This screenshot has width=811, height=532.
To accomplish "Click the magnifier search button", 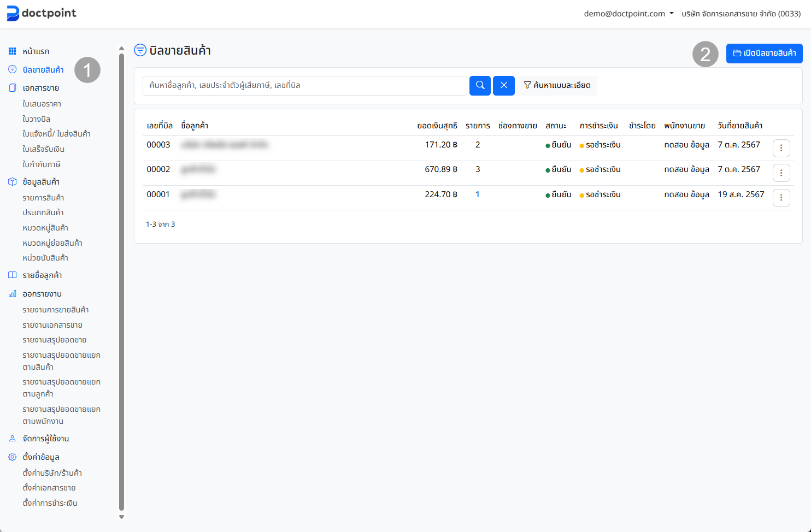I will point(480,86).
